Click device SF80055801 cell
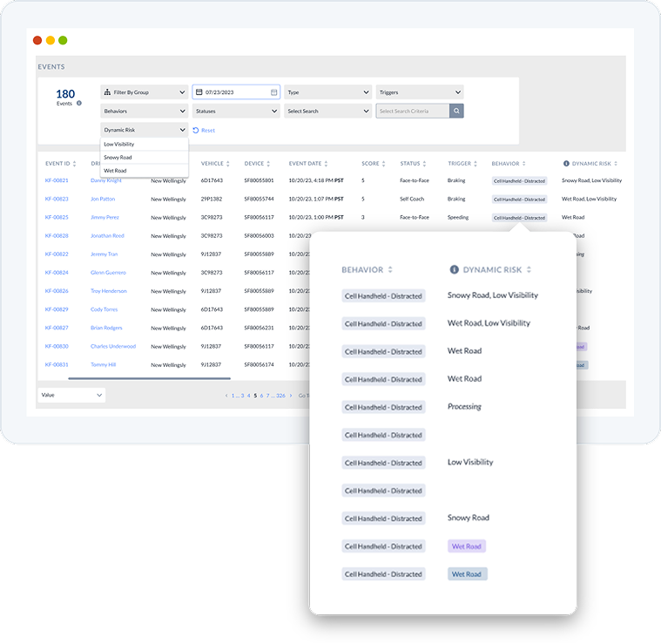Screen dimensions: 661x644 pos(259,180)
